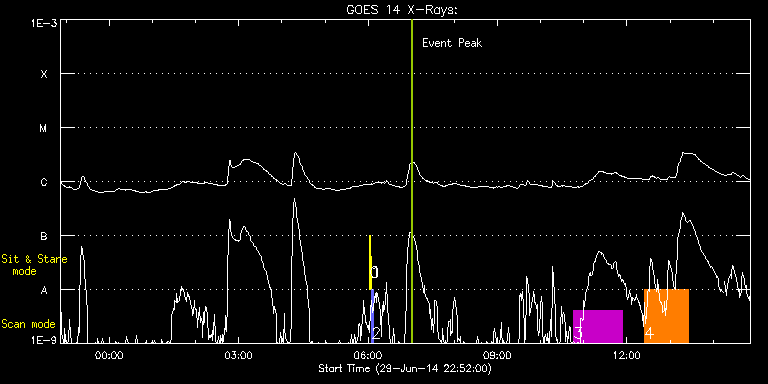Click the C flare class axis label

(44, 182)
